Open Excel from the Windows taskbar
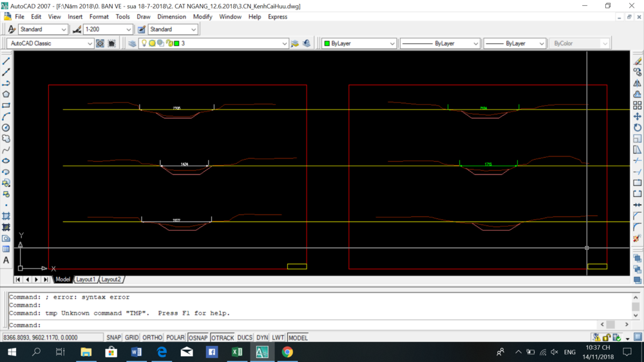The width and height of the screenshot is (644, 362). pyautogui.click(x=237, y=352)
